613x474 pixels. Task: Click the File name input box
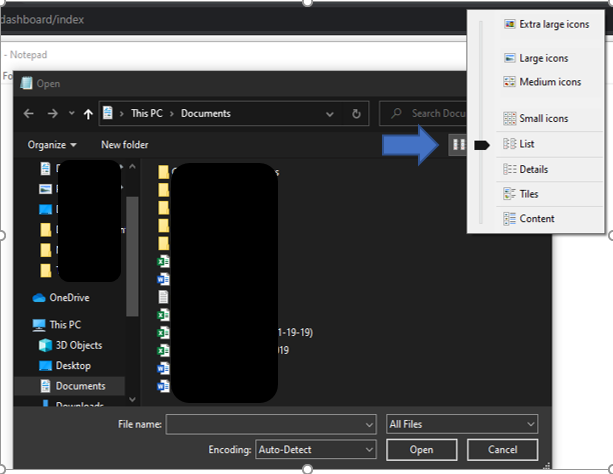tap(271, 424)
